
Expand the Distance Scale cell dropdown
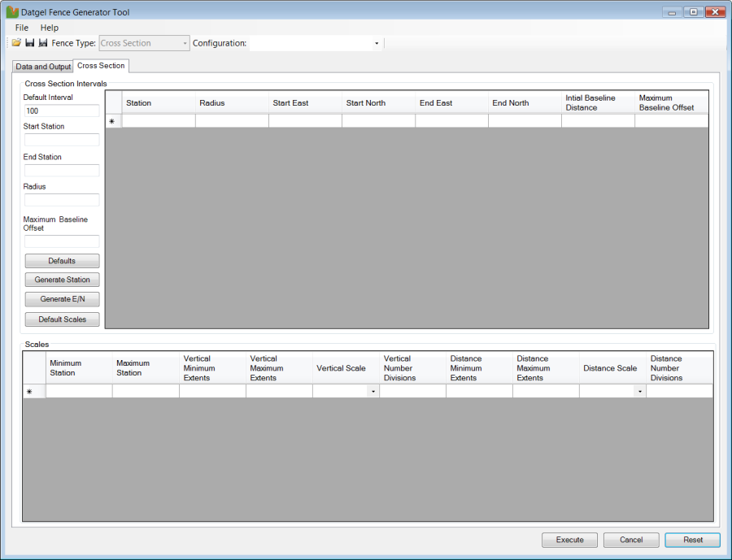[x=639, y=392]
